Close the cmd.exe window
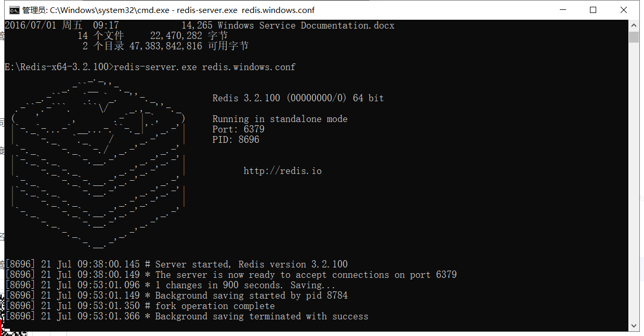This screenshot has height=336, width=644. click(624, 10)
